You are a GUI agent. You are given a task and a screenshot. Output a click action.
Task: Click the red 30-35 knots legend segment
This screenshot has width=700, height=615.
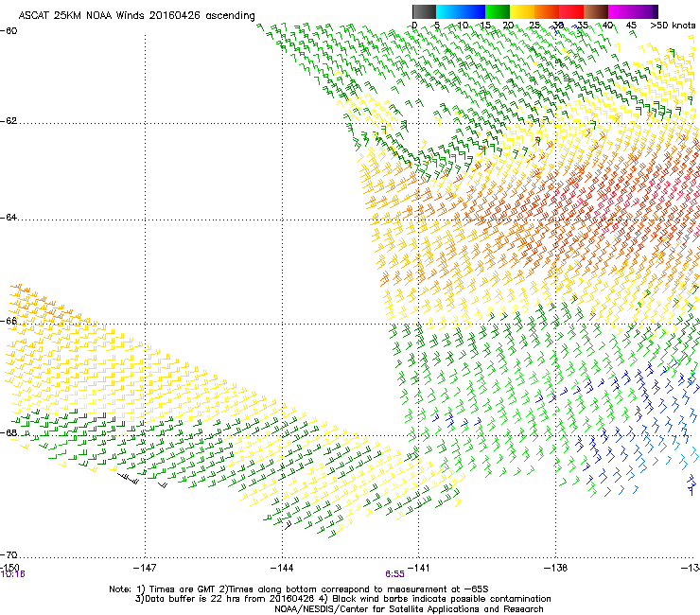coord(571,11)
